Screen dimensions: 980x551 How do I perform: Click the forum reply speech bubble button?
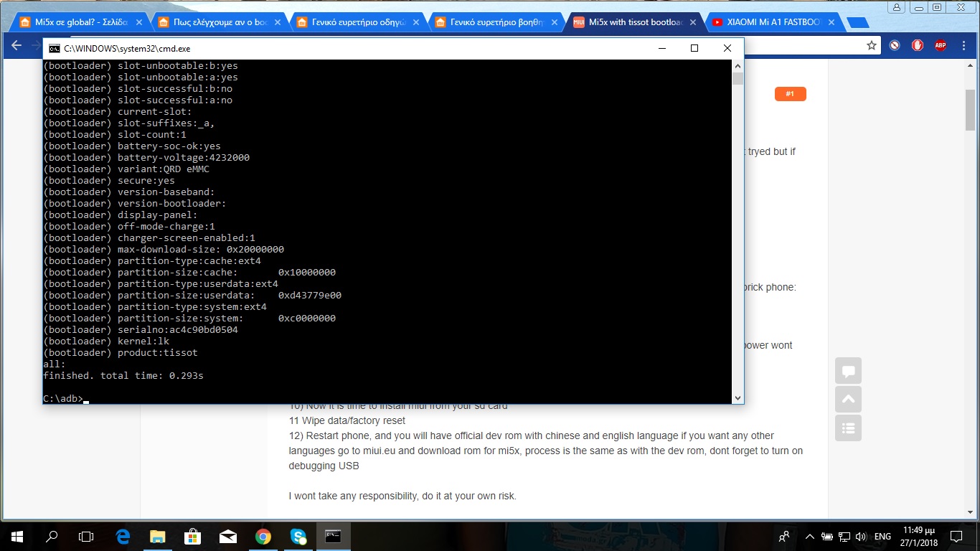tap(848, 371)
